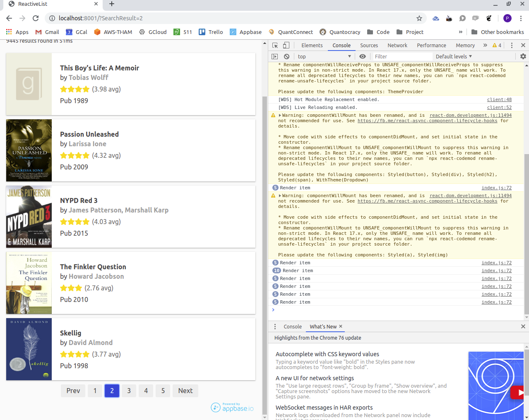This screenshot has width=529, height=420.
Task: Open the Project bookmarks folder
Action: (x=410, y=32)
